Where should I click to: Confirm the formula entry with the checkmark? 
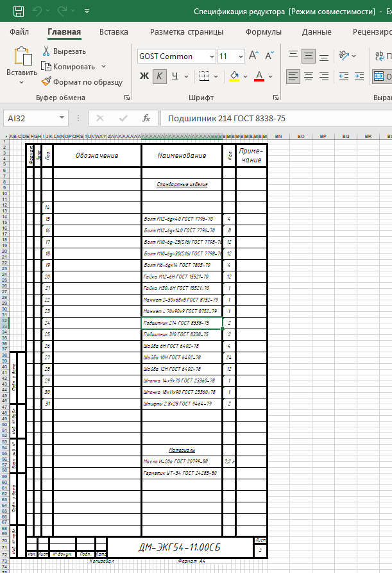pyautogui.click(x=123, y=118)
